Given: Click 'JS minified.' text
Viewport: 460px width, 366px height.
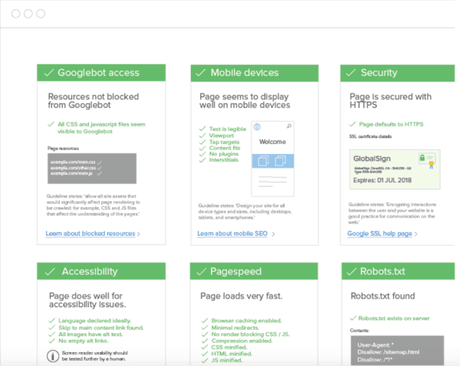Looking at the screenshot, I should (x=227, y=360).
